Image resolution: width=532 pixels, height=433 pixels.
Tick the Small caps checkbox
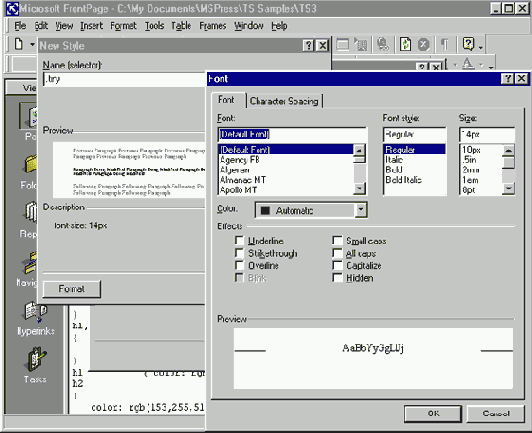coord(337,241)
